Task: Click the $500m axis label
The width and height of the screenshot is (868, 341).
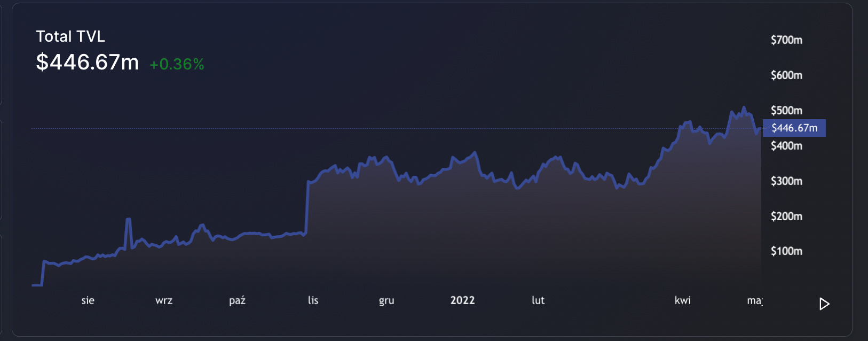Action: point(786,111)
